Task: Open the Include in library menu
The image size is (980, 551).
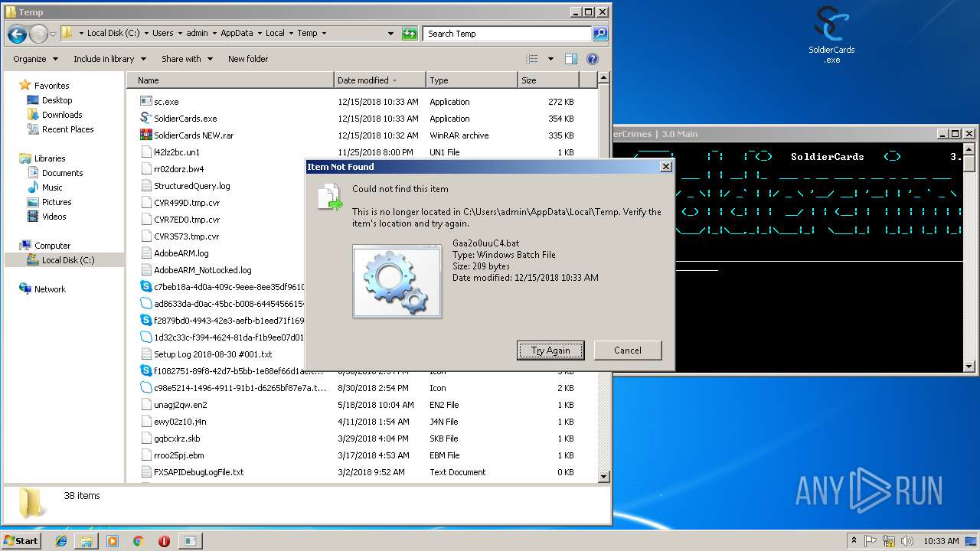Action: pos(109,59)
